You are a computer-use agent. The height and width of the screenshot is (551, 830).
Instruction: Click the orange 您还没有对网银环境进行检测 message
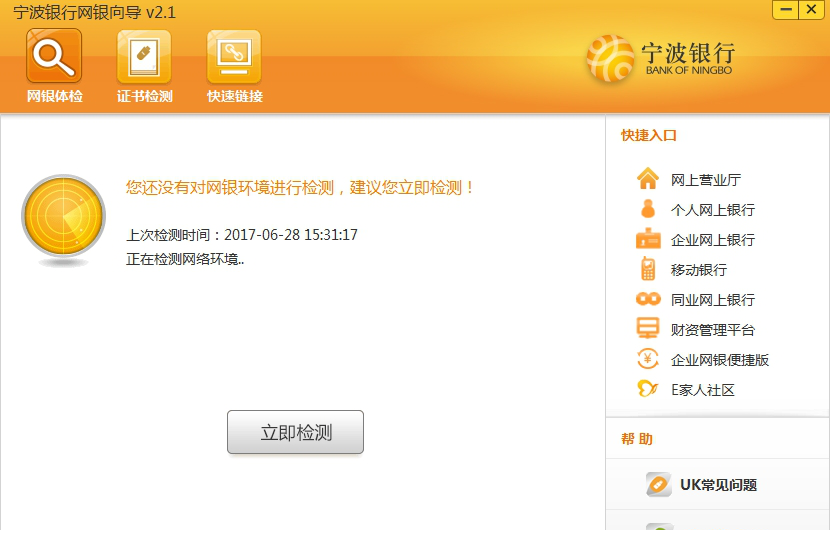300,187
